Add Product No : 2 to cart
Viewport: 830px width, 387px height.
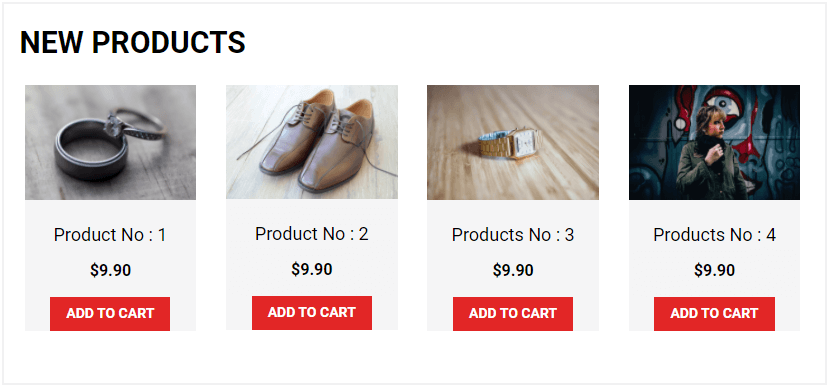(312, 312)
